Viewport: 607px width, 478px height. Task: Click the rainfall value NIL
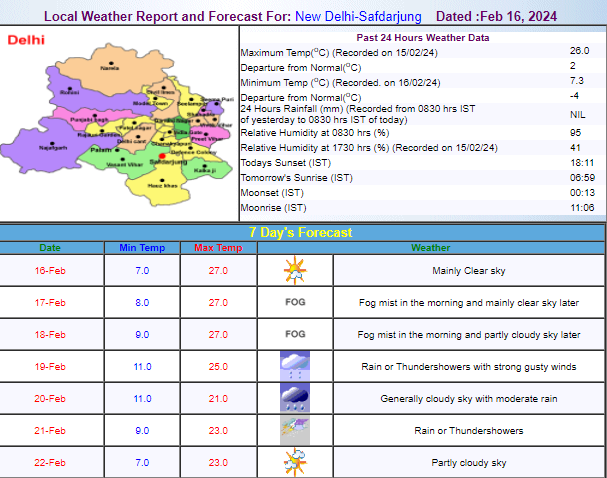[578, 115]
